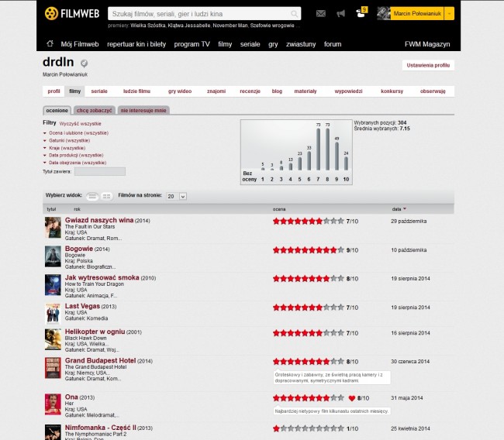
Task: Open the gry wideo tab
Action: click(180, 91)
